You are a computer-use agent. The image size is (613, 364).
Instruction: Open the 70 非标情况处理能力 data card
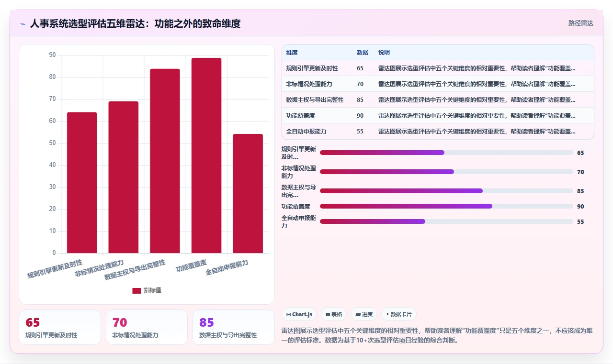coord(147,327)
